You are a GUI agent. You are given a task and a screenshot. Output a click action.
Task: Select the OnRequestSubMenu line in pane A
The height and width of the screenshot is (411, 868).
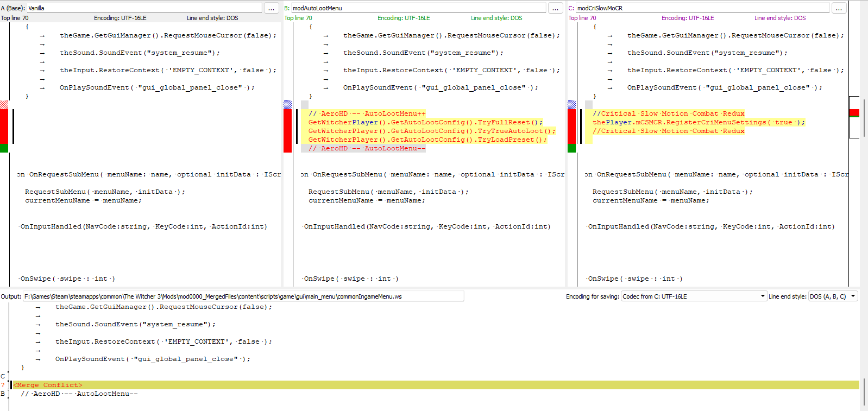pos(149,174)
